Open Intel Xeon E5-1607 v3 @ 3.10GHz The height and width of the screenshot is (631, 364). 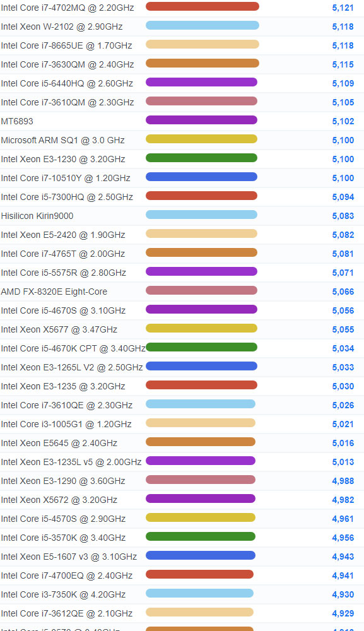[69, 556]
